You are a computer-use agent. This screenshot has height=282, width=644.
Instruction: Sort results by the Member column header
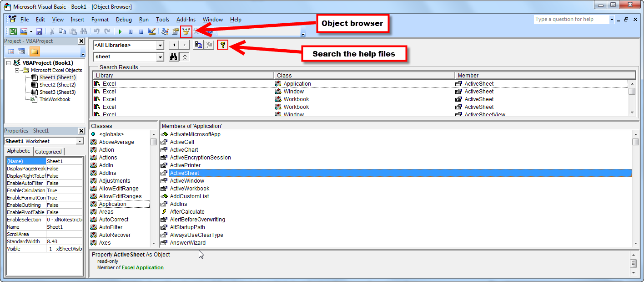coord(545,76)
